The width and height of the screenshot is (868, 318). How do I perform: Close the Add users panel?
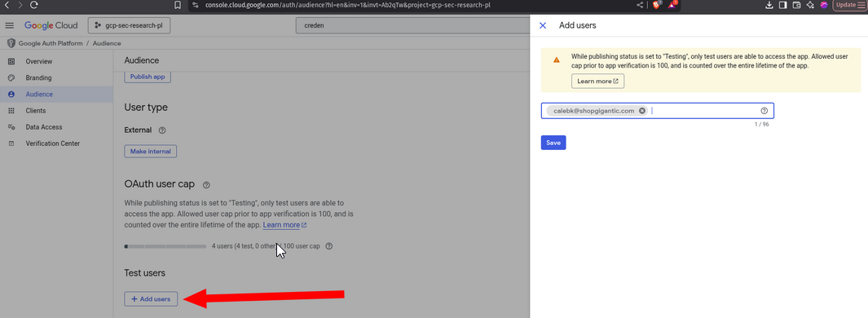[543, 25]
